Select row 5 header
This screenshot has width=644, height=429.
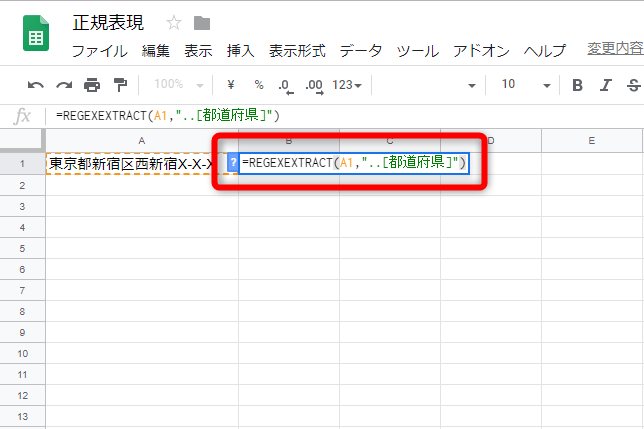[x=22, y=248]
